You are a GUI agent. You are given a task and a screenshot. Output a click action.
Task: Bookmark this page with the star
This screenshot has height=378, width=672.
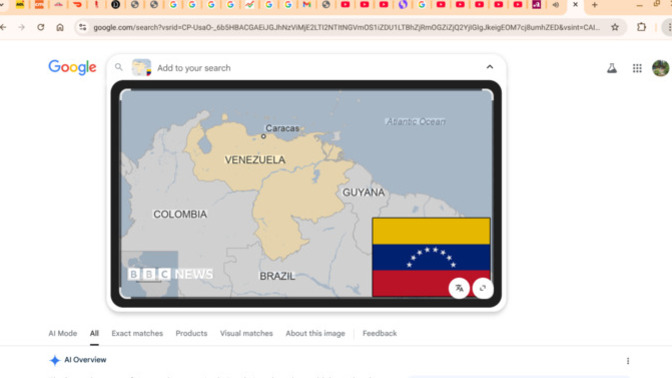(615, 27)
